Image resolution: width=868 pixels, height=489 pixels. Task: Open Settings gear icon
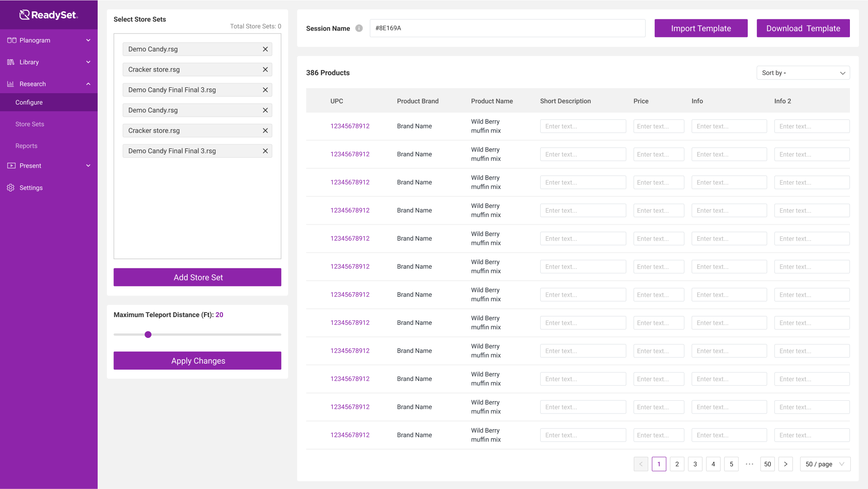click(x=11, y=187)
